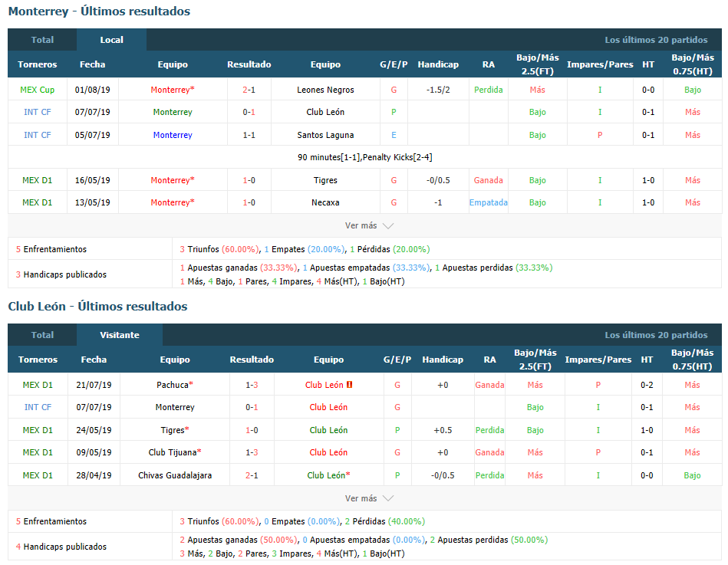The image size is (728, 565).
Task: Open the Pachuca team link
Action: click(x=175, y=385)
